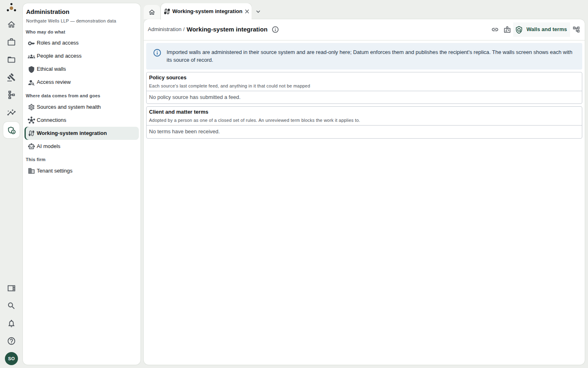Viewport: 588px width, 368px height.
Task: Click the info icon in the banner
Action: (157, 53)
